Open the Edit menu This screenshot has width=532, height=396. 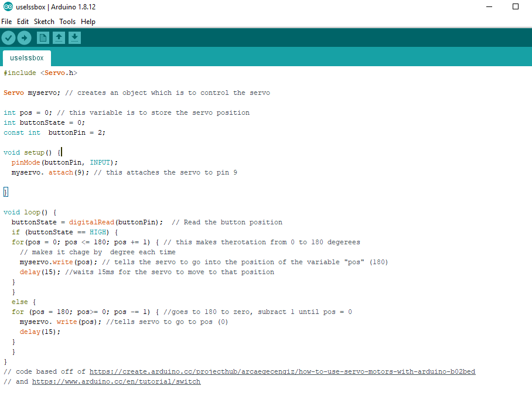[x=23, y=22]
